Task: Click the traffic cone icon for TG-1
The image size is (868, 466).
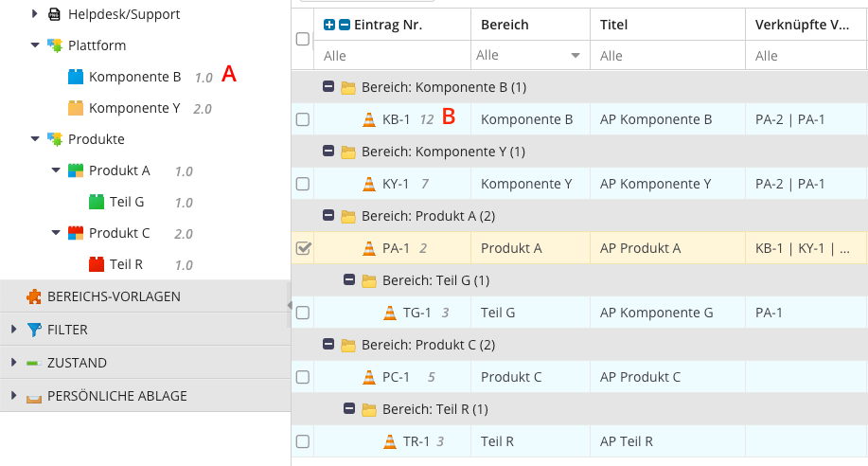Action: coord(390,313)
